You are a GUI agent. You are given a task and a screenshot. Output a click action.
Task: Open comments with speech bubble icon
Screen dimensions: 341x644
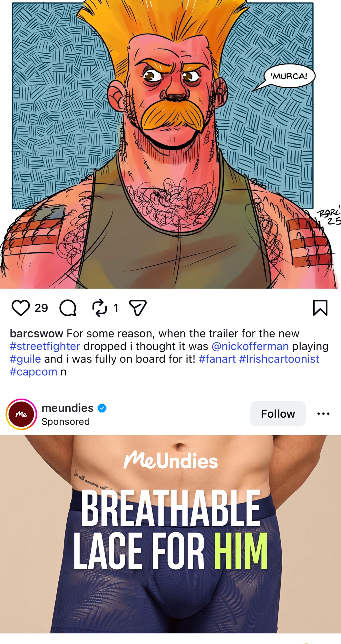68,308
